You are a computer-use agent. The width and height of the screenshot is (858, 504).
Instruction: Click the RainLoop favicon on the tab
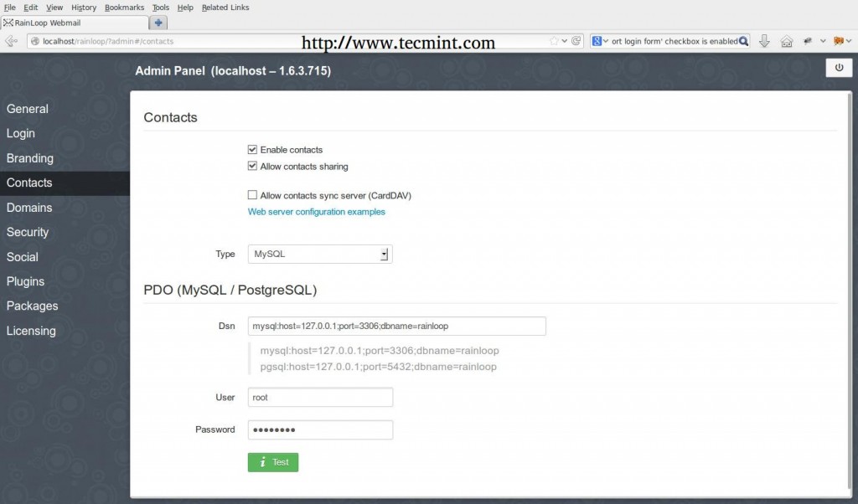[x=9, y=23]
